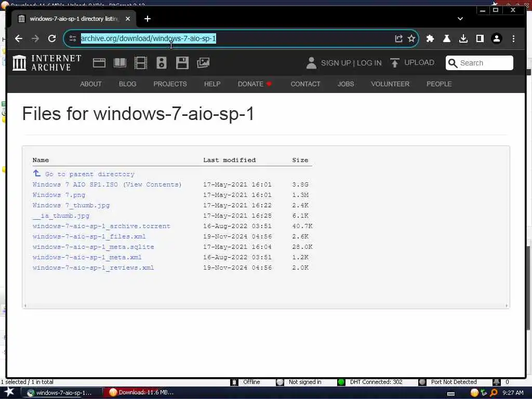This screenshot has width=532, height=399.
Task: Click the UPLOAD link
Action: 412,63
